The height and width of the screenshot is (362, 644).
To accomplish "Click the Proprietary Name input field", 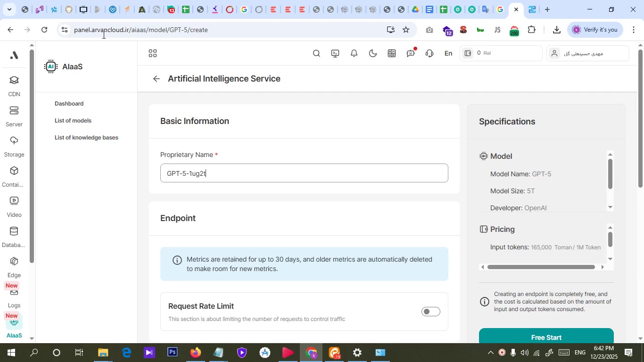I will coord(304,173).
